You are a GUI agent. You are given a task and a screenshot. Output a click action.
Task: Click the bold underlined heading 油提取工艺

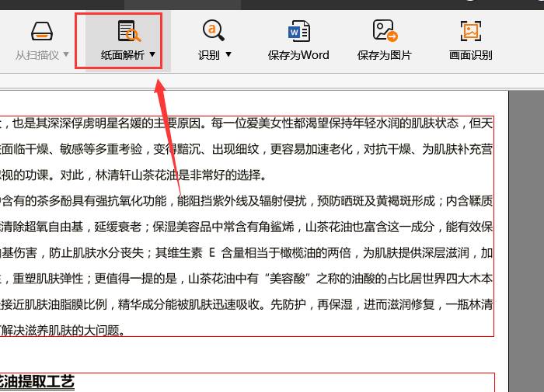coord(37,382)
